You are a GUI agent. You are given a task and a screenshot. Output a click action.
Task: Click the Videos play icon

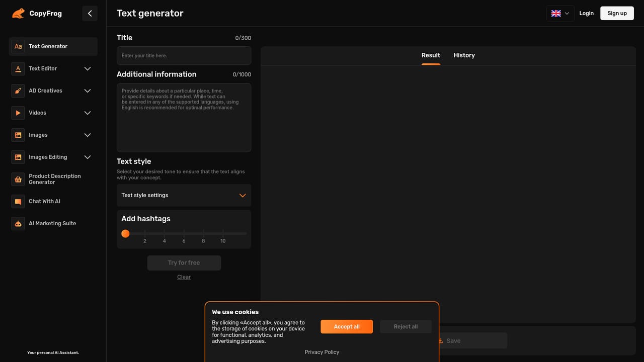click(x=18, y=113)
